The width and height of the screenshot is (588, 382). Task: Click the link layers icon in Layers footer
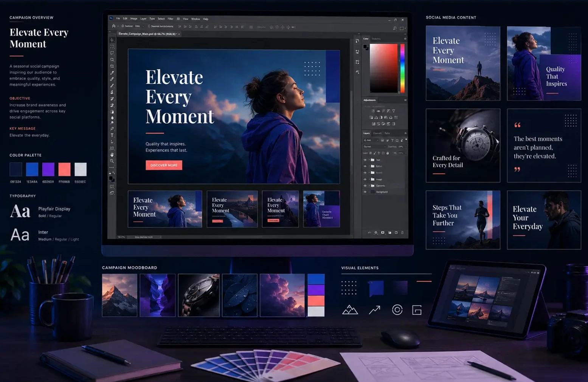(x=369, y=232)
